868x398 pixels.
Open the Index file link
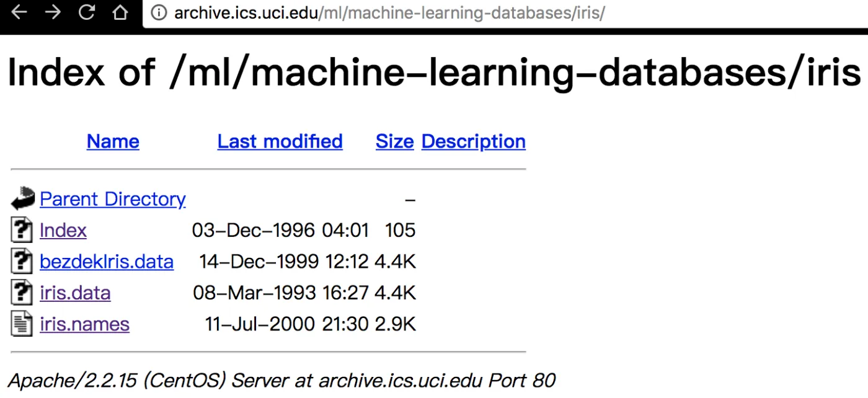63,231
